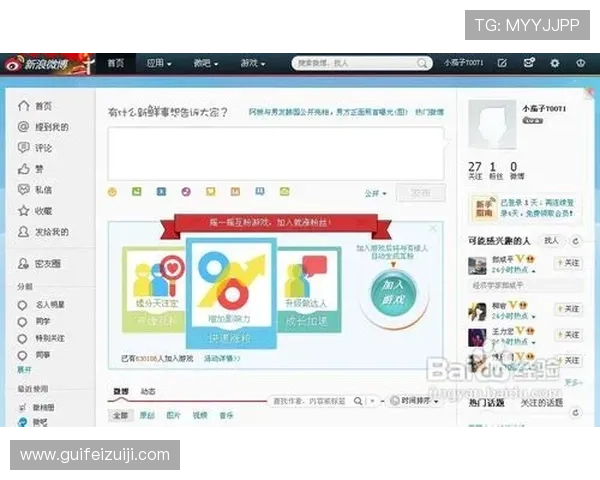Open username 小痴子T0071 in top bar
This screenshot has width=600, height=480.
463,63
